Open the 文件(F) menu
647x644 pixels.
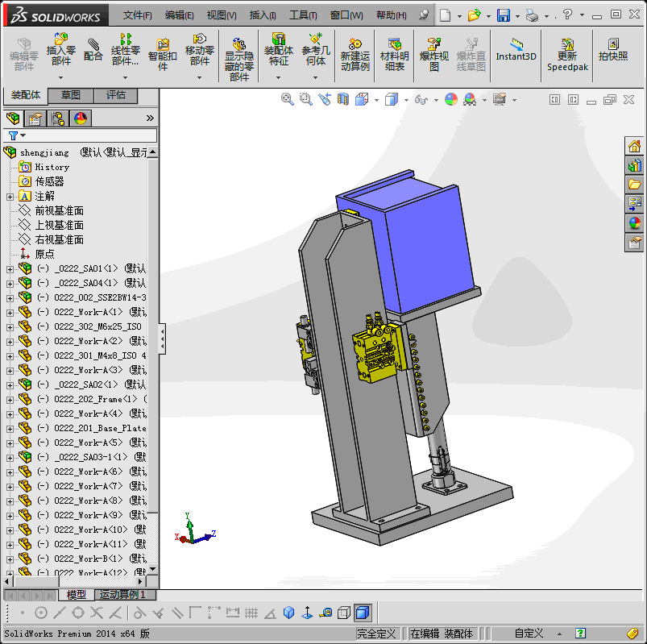coord(137,15)
